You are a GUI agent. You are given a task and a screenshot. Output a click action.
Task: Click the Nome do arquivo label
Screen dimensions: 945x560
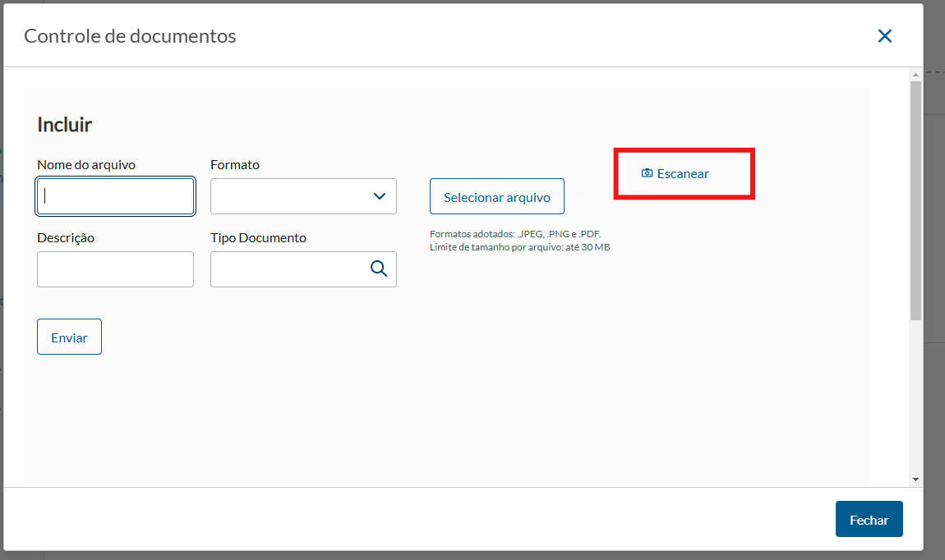pos(86,164)
